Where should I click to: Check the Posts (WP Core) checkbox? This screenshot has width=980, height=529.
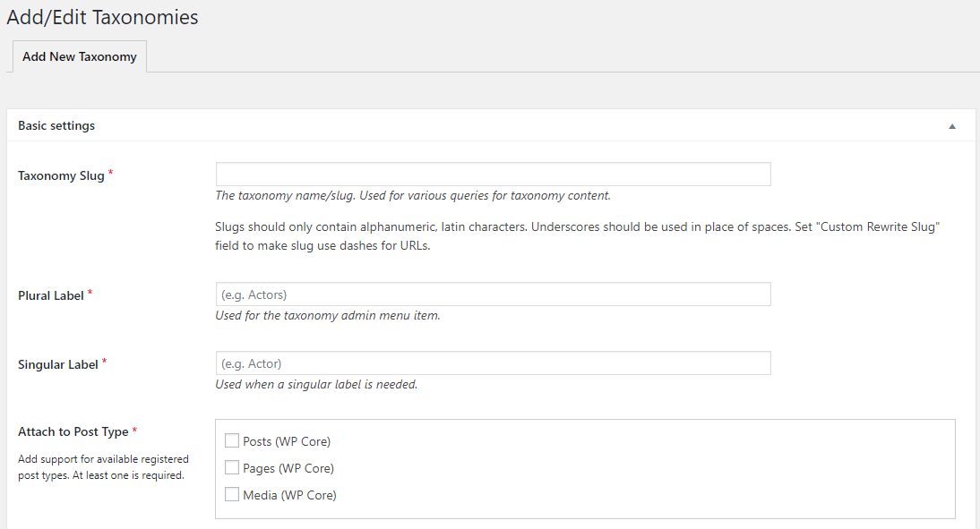click(x=232, y=440)
